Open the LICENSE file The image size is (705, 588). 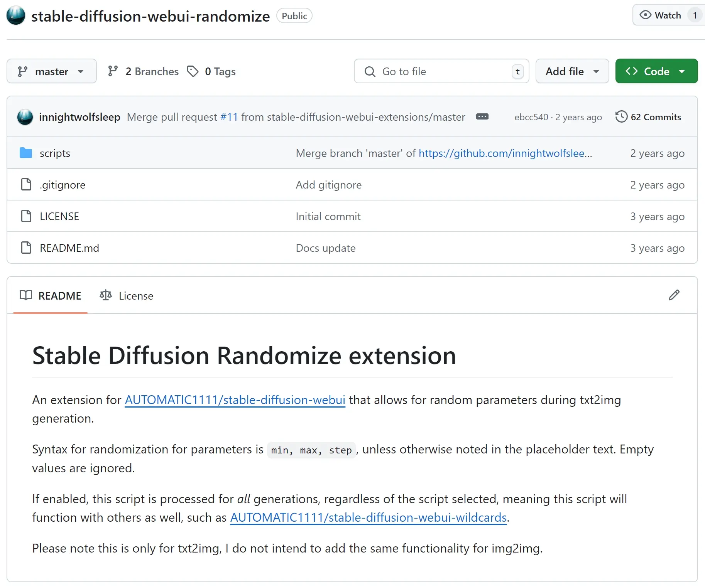pos(59,217)
